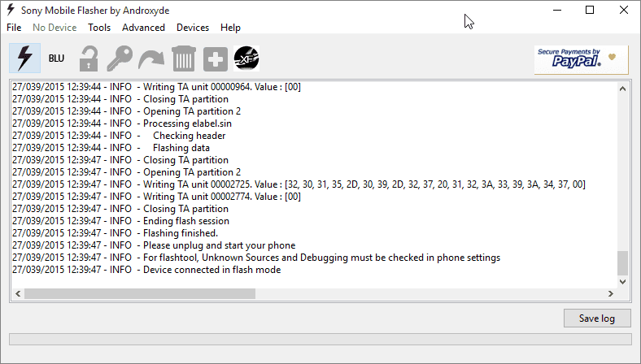Open the Devices menu
Image resolution: width=641 pixels, height=364 pixels.
[x=193, y=28]
